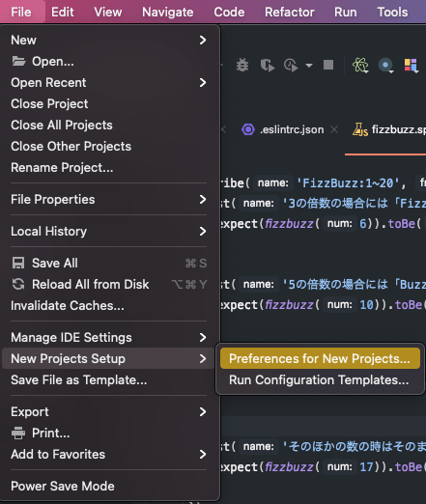Click the Debug bug icon in toolbar

click(x=242, y=65)
